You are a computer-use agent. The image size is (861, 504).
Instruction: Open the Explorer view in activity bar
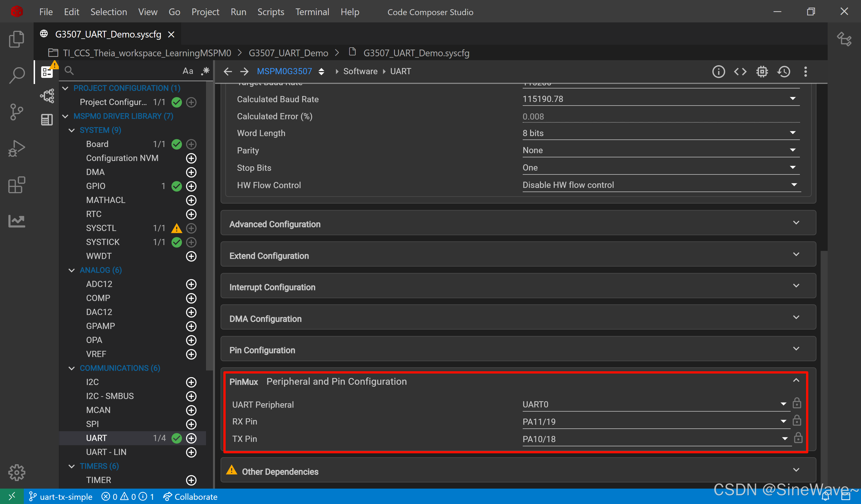coord(17,39)
